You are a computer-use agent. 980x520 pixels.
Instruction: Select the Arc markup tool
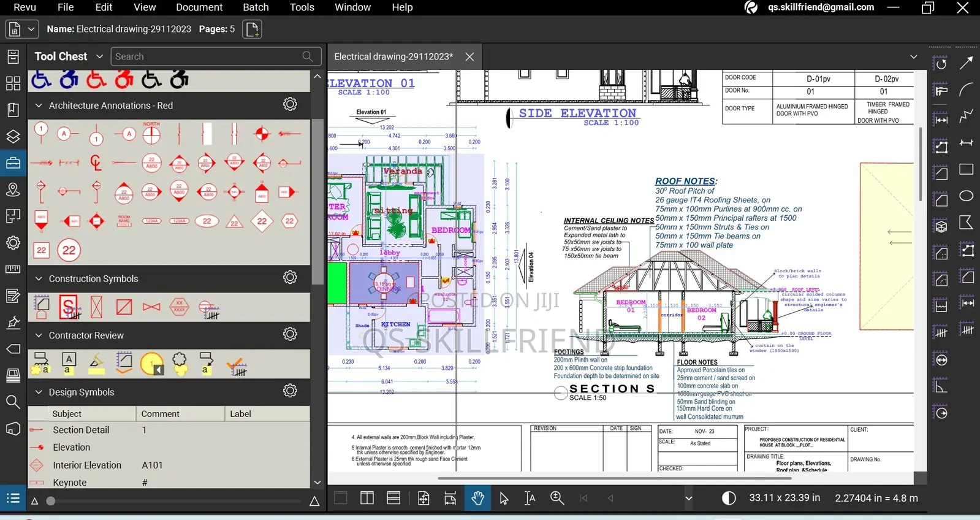(966, 90)
